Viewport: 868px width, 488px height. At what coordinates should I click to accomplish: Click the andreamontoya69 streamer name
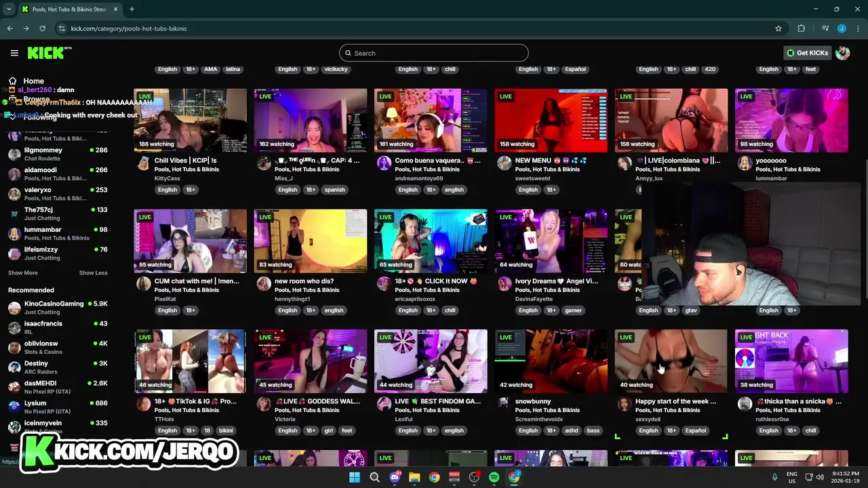(x=418, y=178)
